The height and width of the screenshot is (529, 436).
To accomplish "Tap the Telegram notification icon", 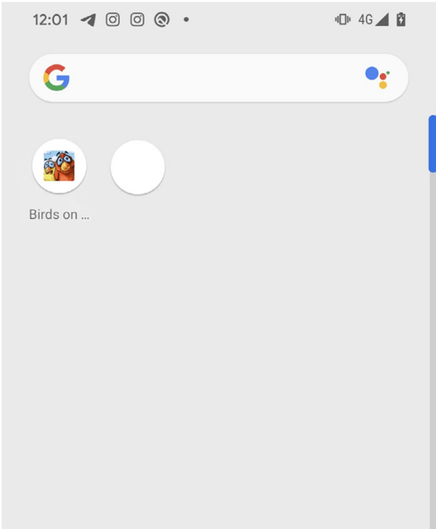I will [x=88, y=20].
